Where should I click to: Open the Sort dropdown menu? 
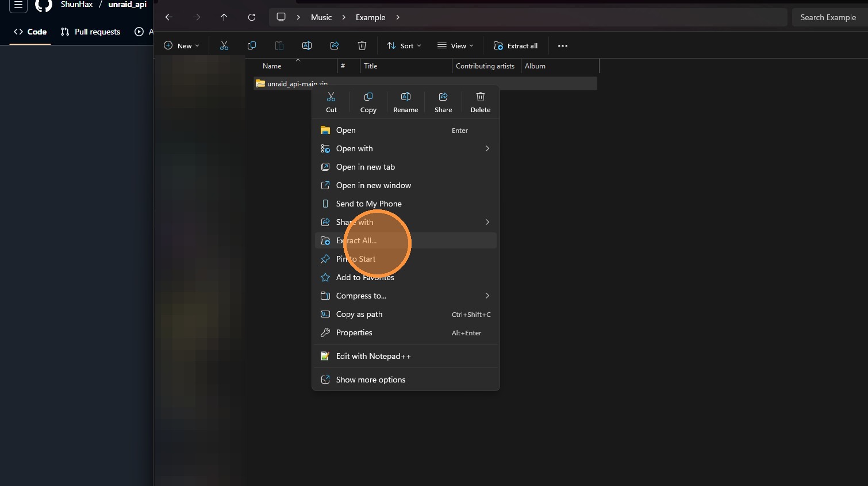pyautogui.click(x=404, y=46)
